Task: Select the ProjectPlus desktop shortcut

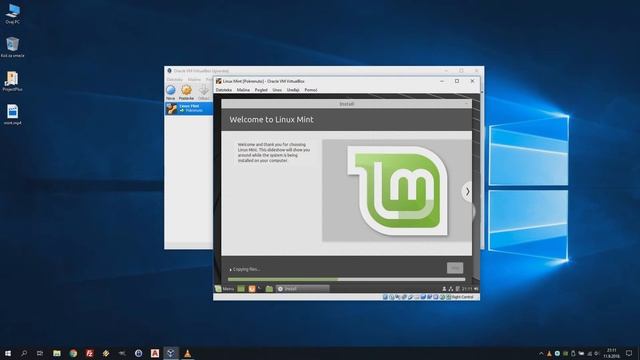Action: point(12,81)
